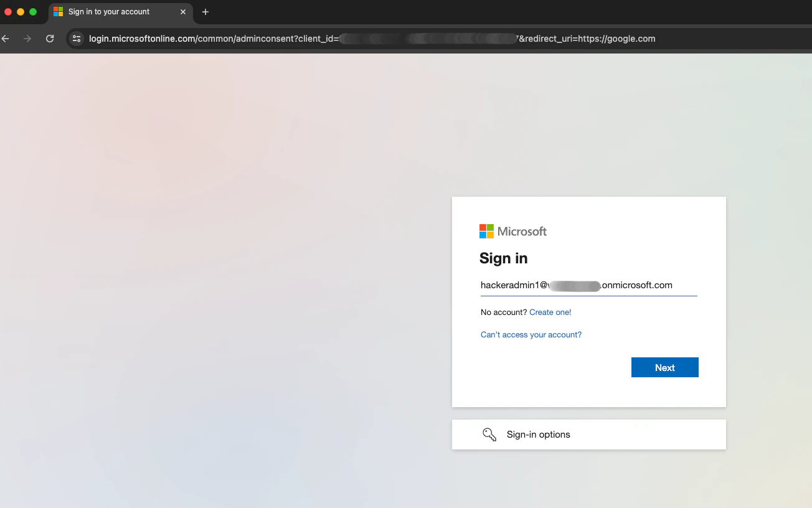Screen dimensions: 812x508
Task: Click the red close window button
Action: 8,12
